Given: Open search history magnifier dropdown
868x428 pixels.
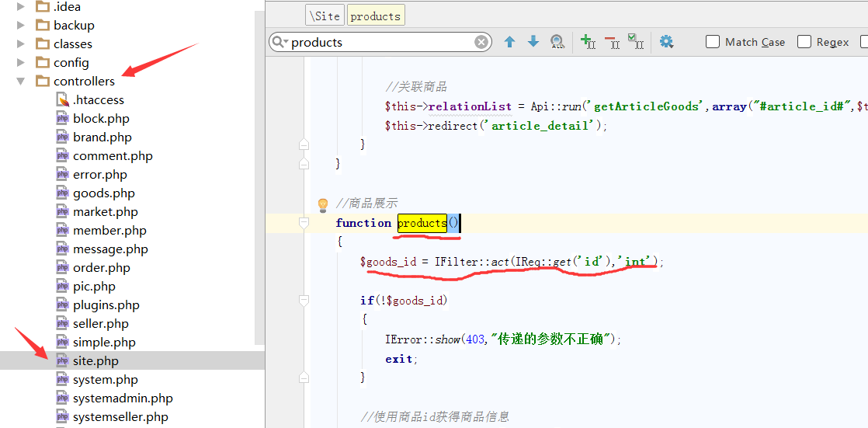Looking at the screenshot, I should [280, 42].
